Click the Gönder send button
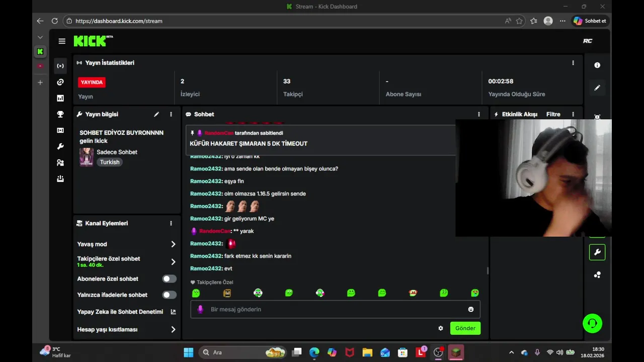This screenshot has height=362, width=644. point(465,328)
